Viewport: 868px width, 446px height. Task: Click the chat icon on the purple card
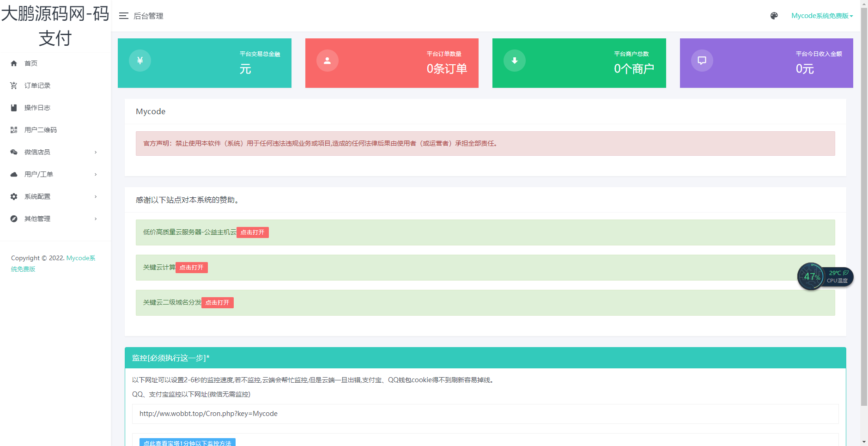pos(702,61)
